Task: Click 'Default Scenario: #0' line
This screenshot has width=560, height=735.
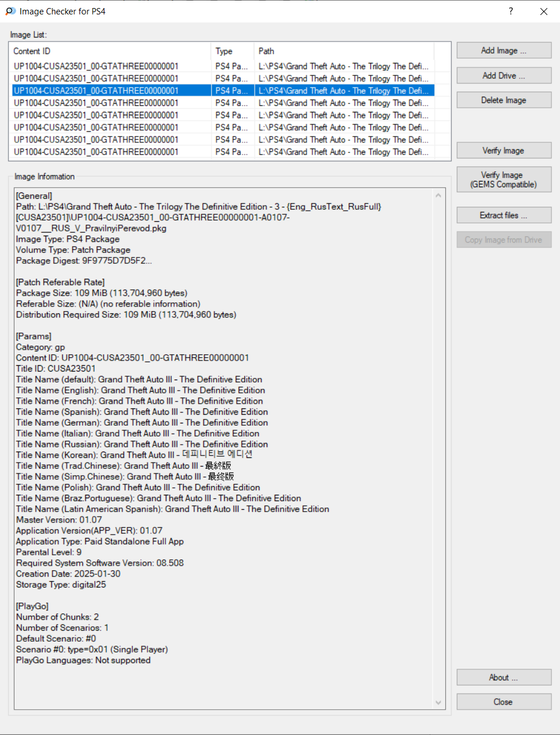Action: (56, 639)
